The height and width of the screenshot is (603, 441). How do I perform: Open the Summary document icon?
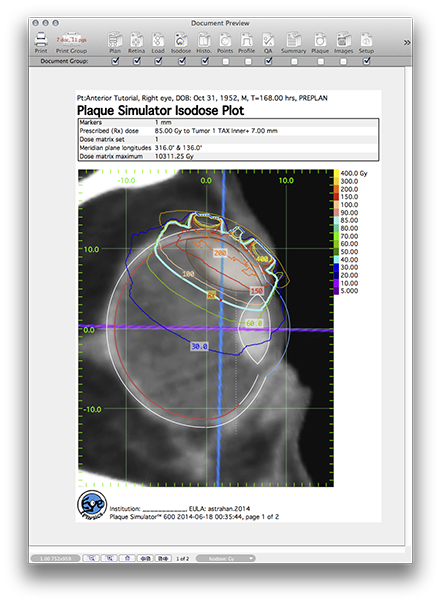tap(294, 40)
